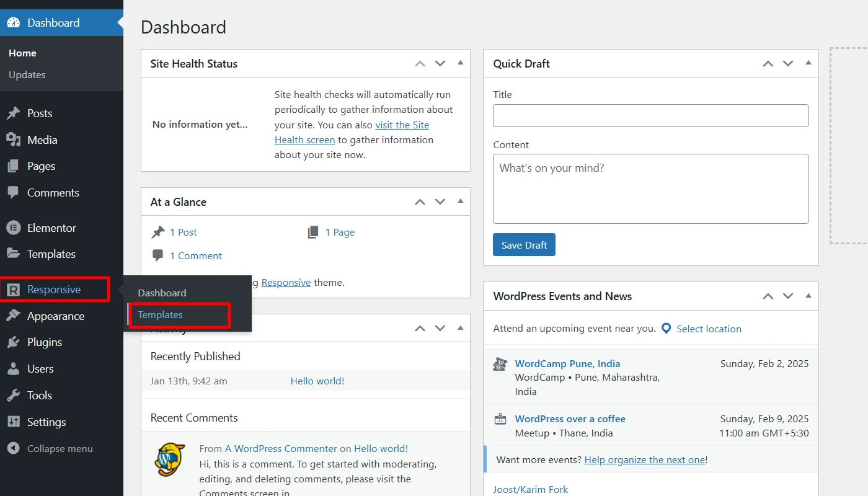Click the Settings sliders icon
Screen dimensions: 868x496
click(x=13, y=422)
